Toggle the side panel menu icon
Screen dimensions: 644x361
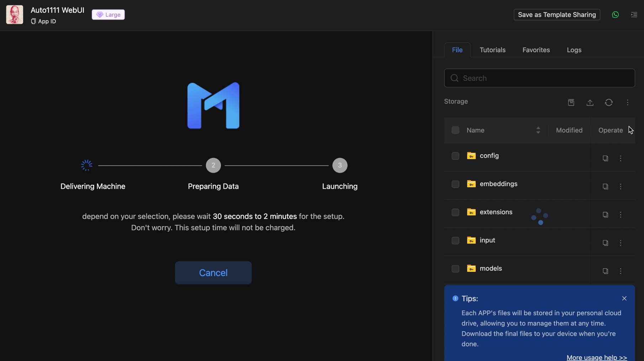[634, 15]
